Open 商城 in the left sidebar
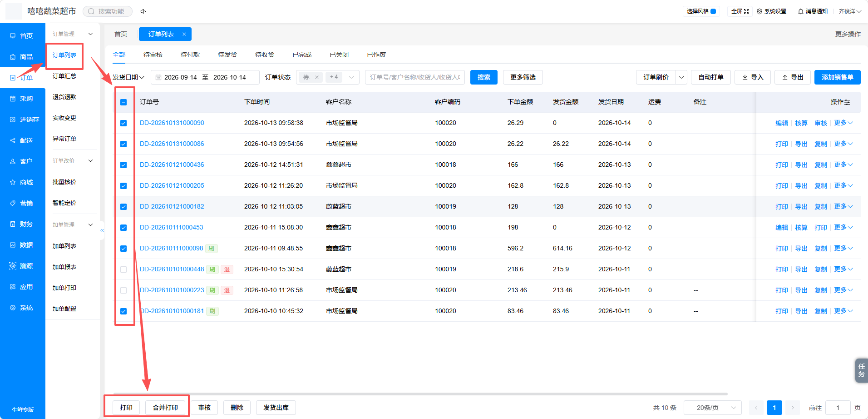 click(x=22, y=182)
